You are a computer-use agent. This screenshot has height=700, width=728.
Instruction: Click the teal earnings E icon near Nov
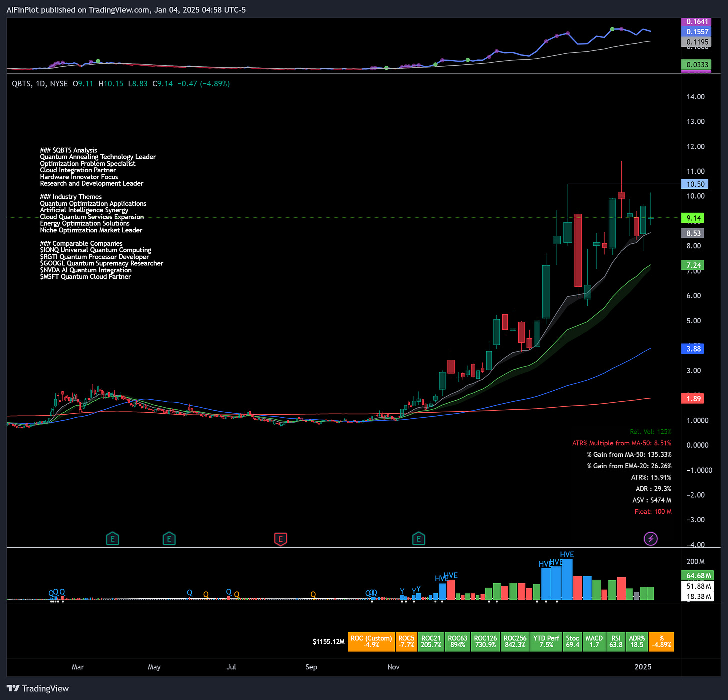point(419,539)
